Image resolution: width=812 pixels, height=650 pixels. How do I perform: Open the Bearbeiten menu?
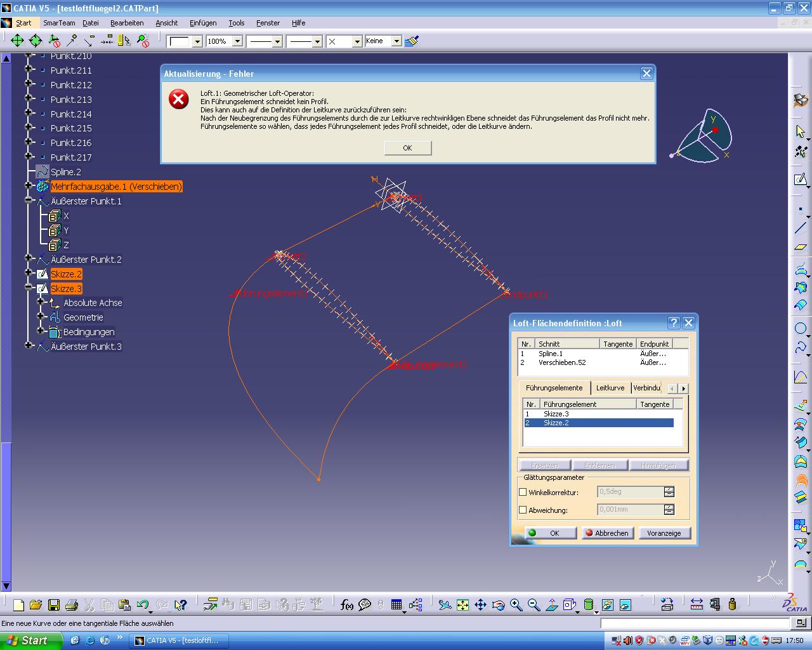(x=127, y=23)
